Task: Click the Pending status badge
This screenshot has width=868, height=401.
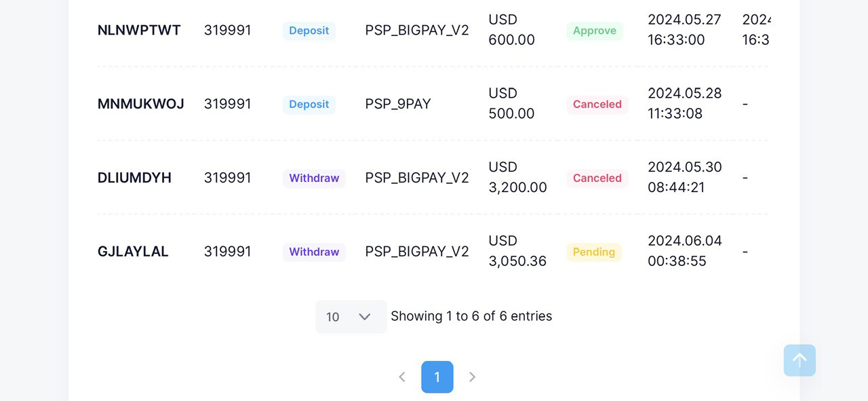Action: (x=594, y=252)
